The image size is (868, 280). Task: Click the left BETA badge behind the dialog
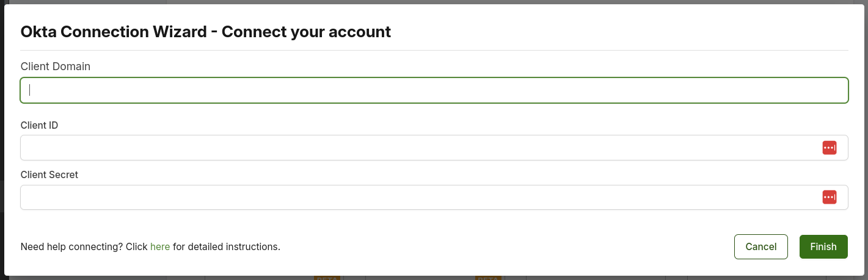pyautogui.click(x=327, y=278)
